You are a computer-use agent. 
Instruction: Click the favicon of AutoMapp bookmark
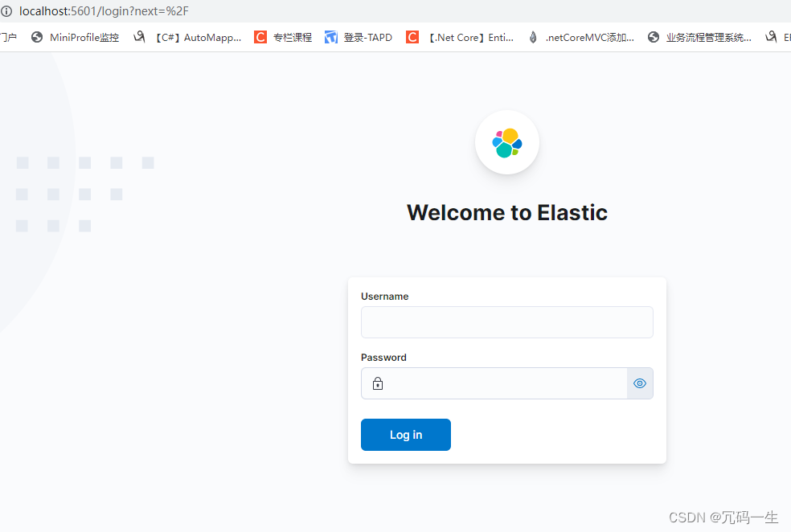(139, 37)
